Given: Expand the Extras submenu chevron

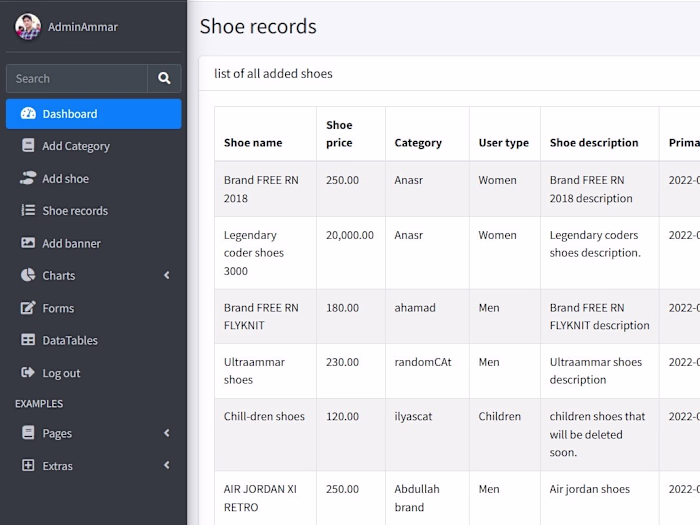Looking at the screenshot, I should (167, 465).
